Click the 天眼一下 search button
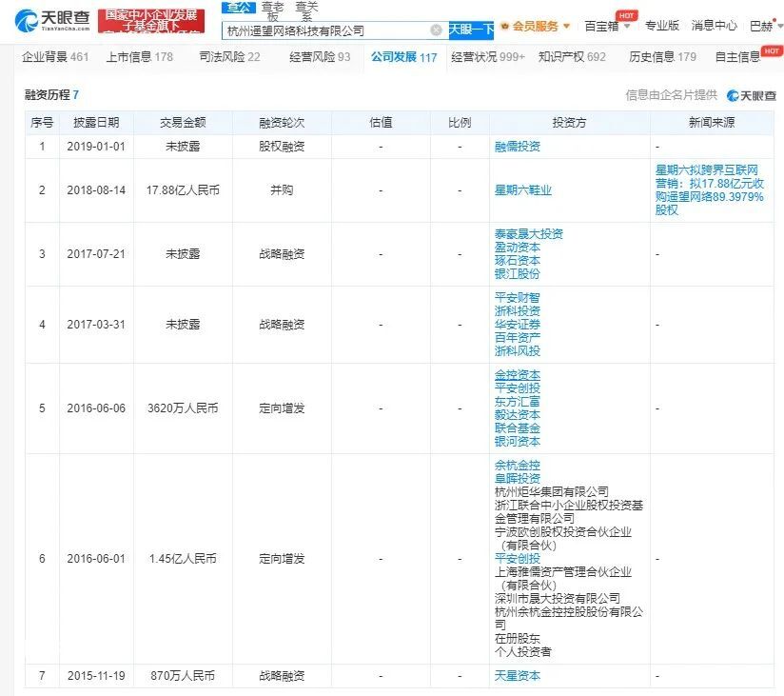 [x=471, y=30]
